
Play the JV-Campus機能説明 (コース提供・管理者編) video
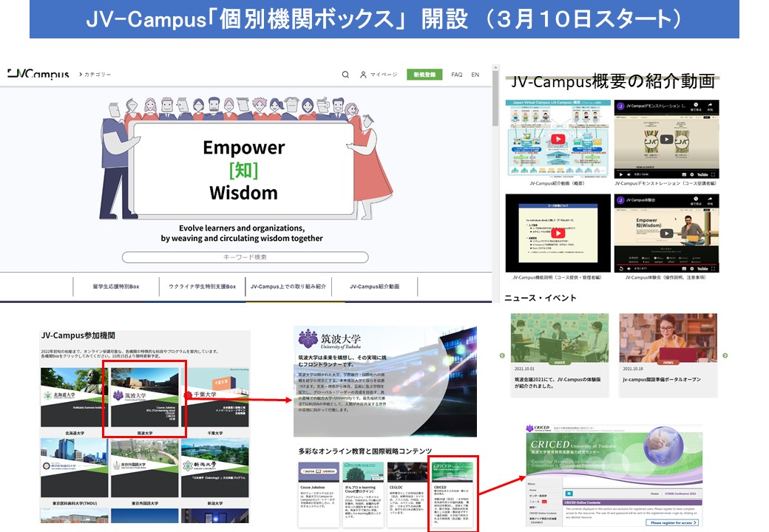coord(558,233)
